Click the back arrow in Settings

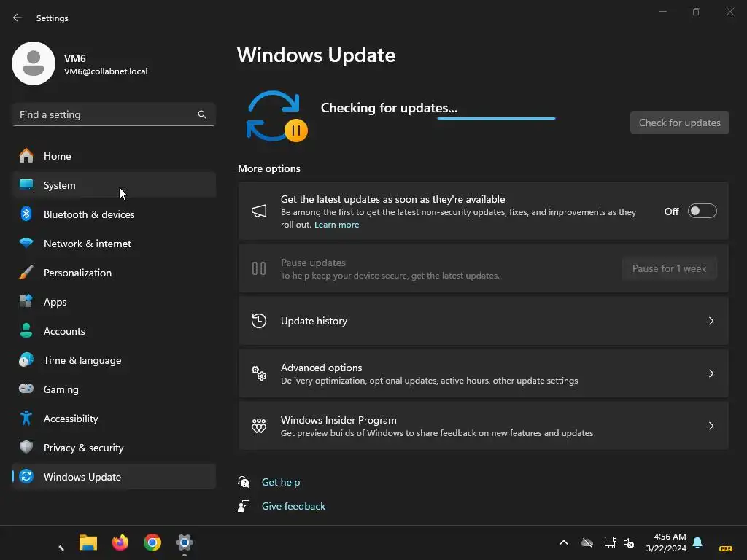18,17
